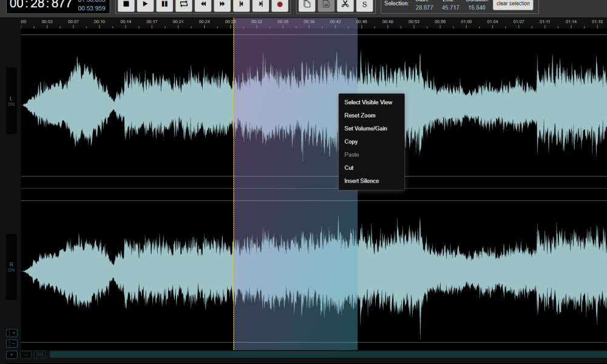Toggle the left channel L ON switch
607x364 pixels.
(11, 101)
